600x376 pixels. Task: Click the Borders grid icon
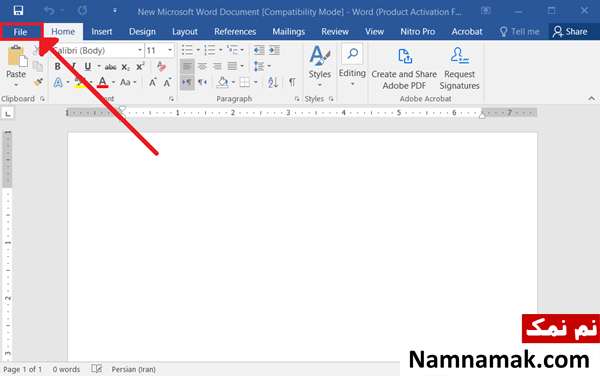click(244, 82)
